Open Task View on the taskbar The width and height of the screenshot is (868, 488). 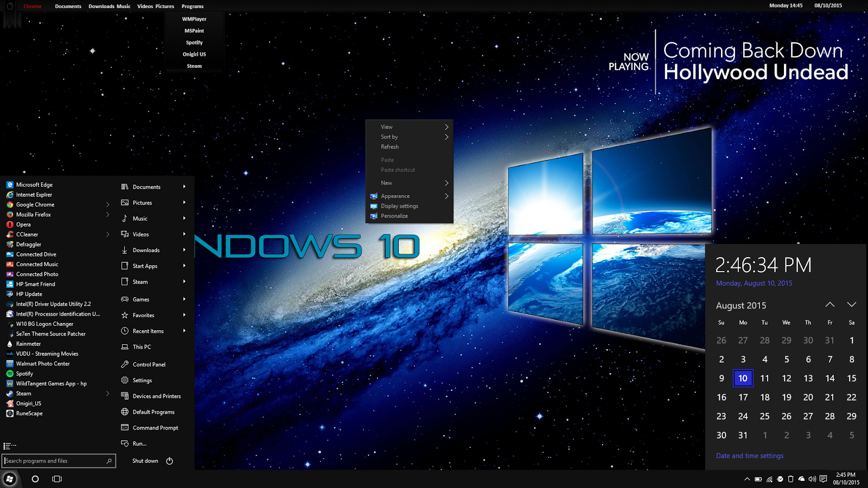[57, 479]
